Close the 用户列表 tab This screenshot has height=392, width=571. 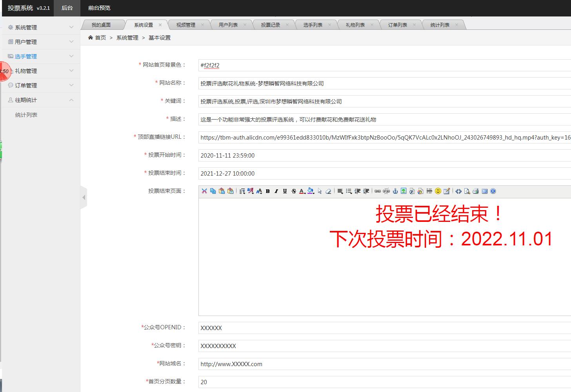[x=245, y=25]
